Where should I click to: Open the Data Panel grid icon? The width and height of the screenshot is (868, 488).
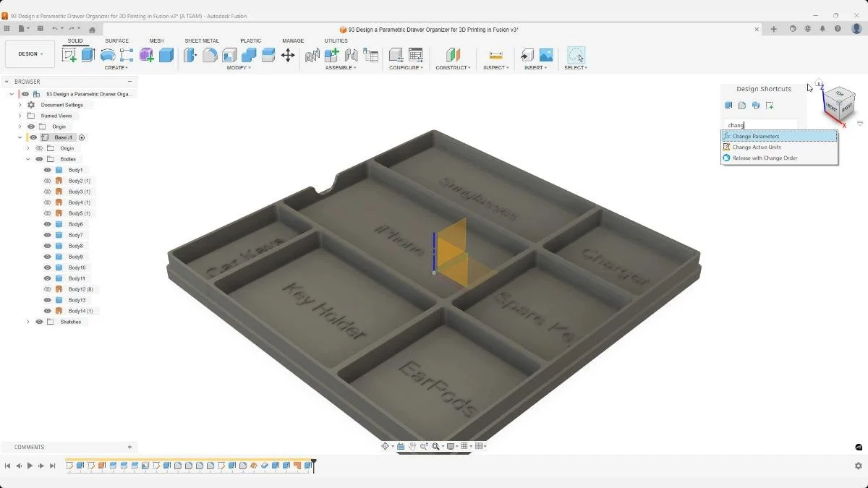point(7,29)
